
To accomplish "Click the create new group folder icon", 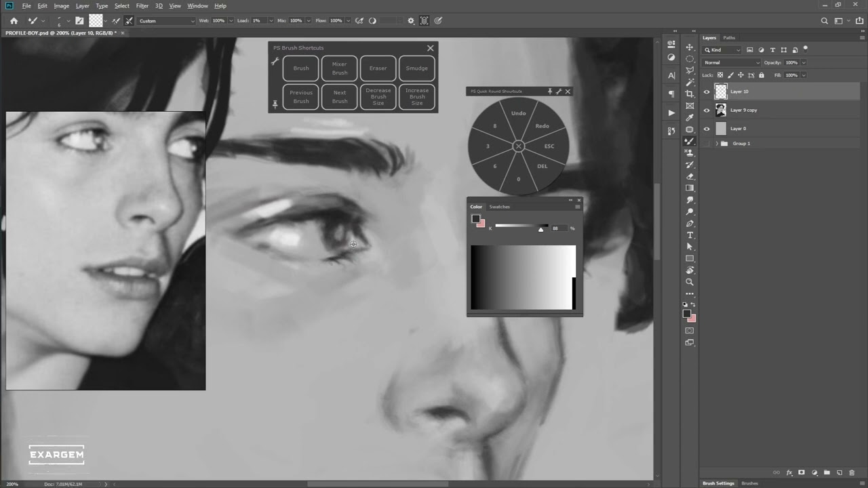I will 827,472.
